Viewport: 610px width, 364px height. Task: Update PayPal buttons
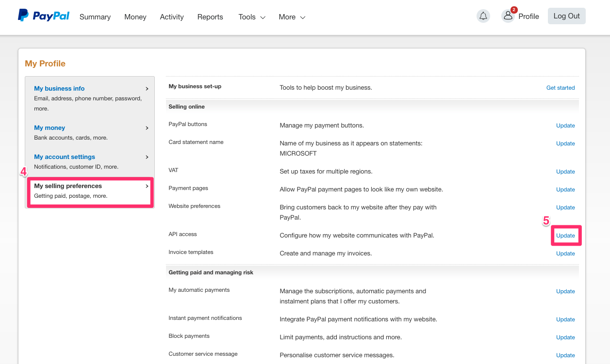565,126
